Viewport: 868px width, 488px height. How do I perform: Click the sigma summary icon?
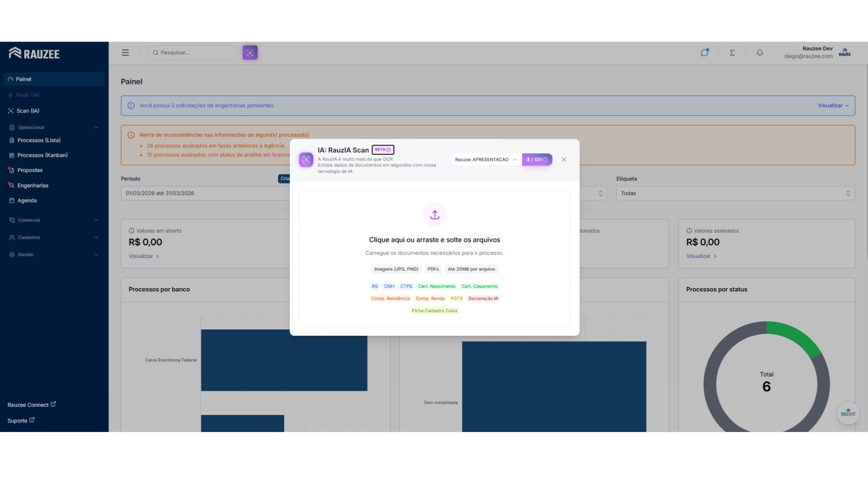click(732, 52)
